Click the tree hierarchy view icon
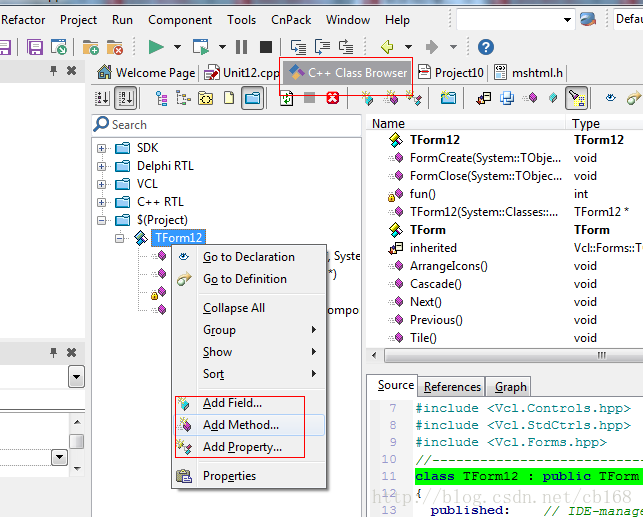 pos(161,98)
